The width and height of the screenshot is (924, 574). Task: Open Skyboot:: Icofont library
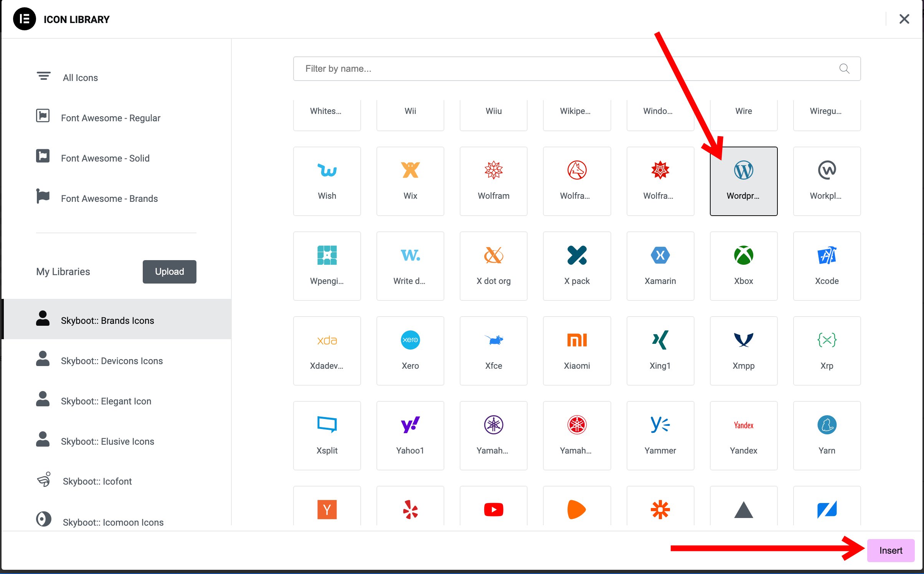(97, 481)
